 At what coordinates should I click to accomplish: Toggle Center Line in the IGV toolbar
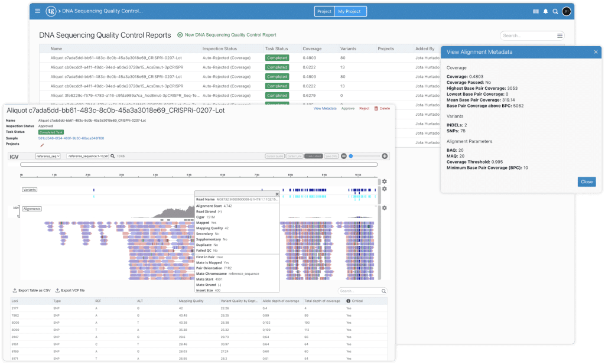(295, 156)
